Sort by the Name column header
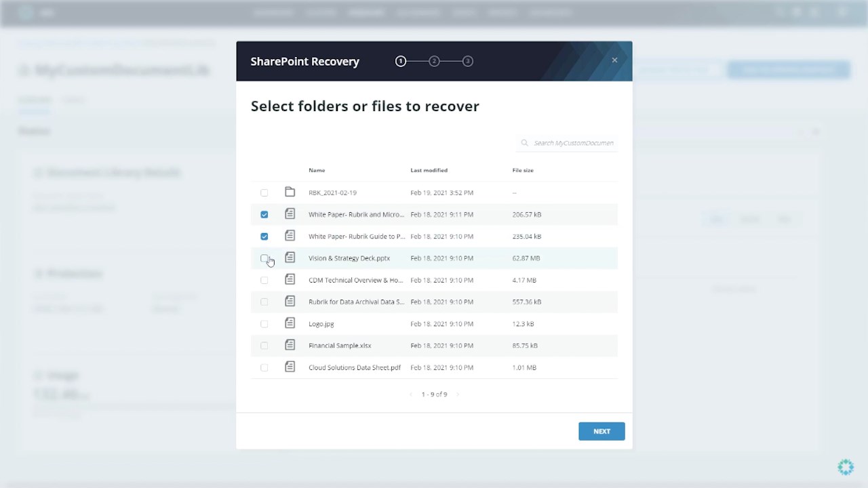This screenshot has width=868, height=488. tap(317, 170)
